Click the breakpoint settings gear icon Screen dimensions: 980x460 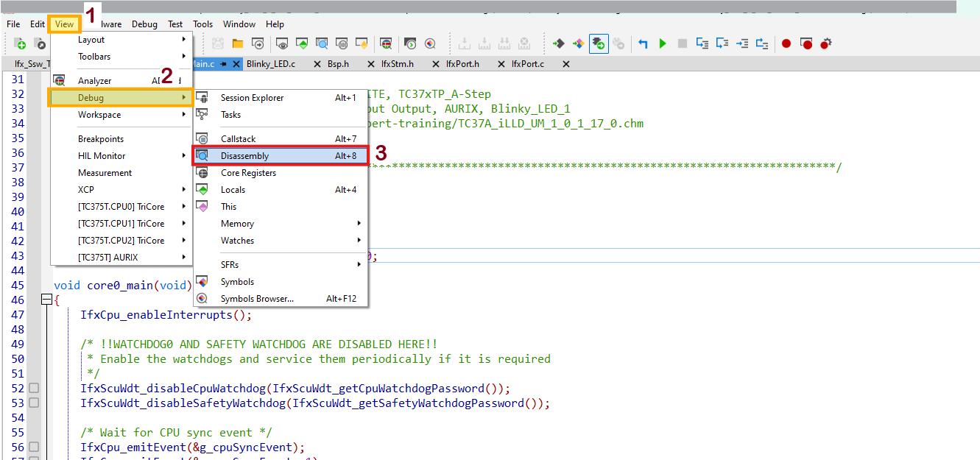point(825,43)
